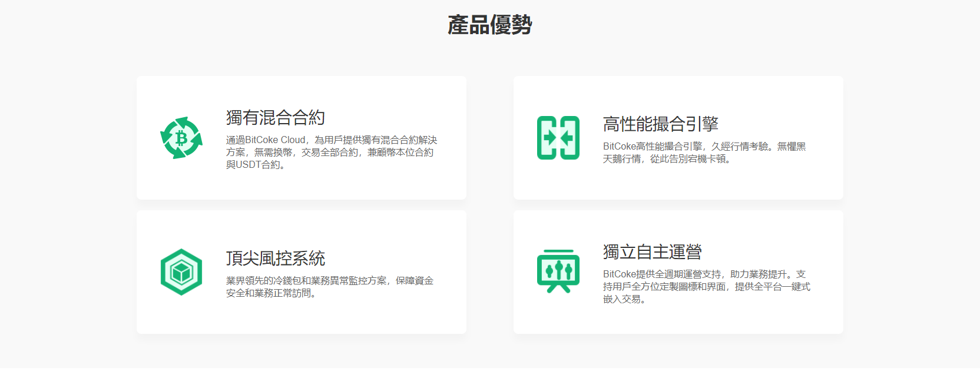Click the description beginning 通過BitCoke Cloud

[332, 152]
